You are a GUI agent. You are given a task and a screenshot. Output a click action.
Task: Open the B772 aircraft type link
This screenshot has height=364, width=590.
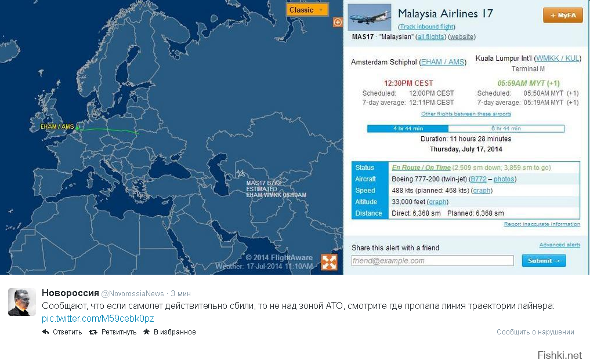[x=478, y=179]
